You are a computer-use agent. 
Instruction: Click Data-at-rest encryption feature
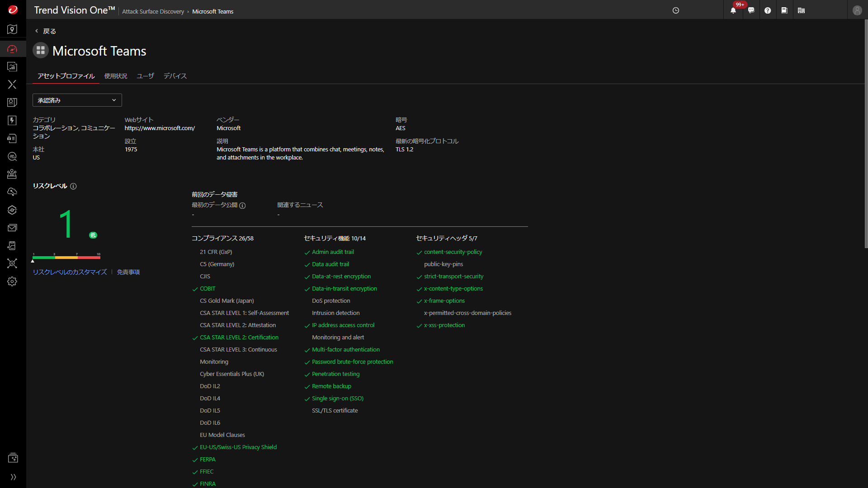click(x=341, y=277)
